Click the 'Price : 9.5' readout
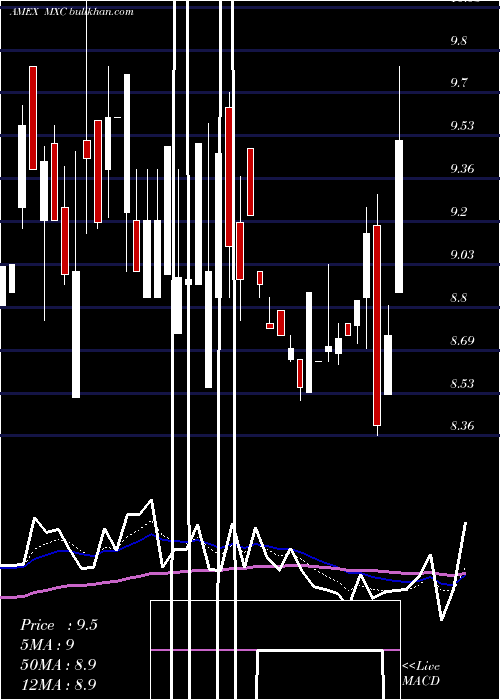The image size is (500, 700). [59, 625]
